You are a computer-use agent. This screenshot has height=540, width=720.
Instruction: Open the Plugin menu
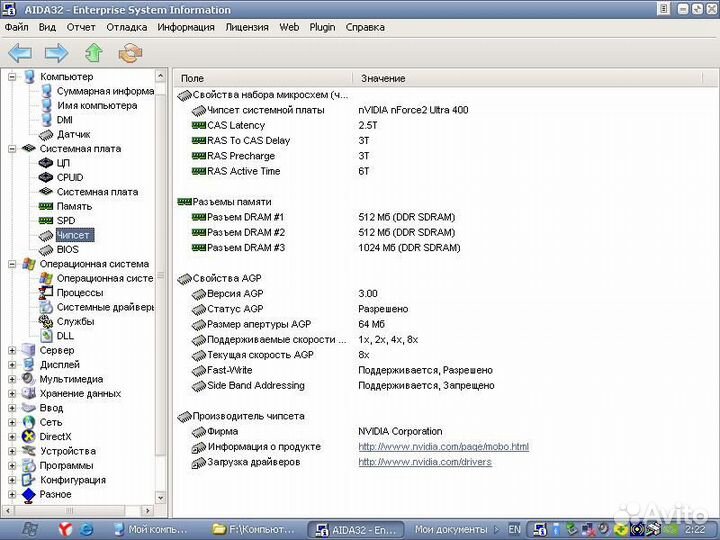[x=322, y=27]
